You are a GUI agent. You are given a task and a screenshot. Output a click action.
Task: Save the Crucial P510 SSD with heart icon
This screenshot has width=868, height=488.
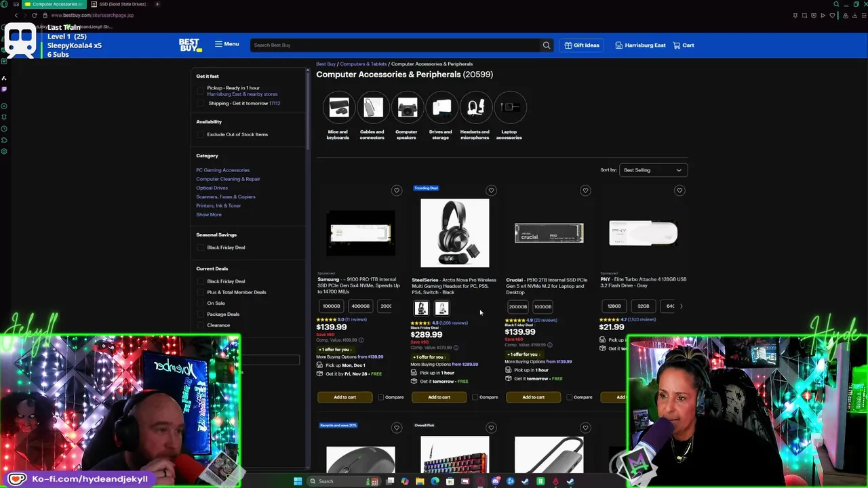point(585,190)
